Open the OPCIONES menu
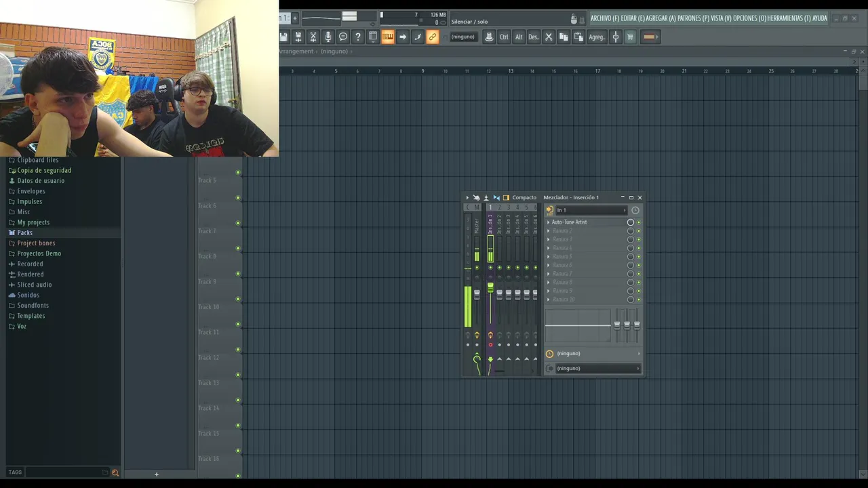The width and height of the screenshot is (868, 488). [749, 18]
